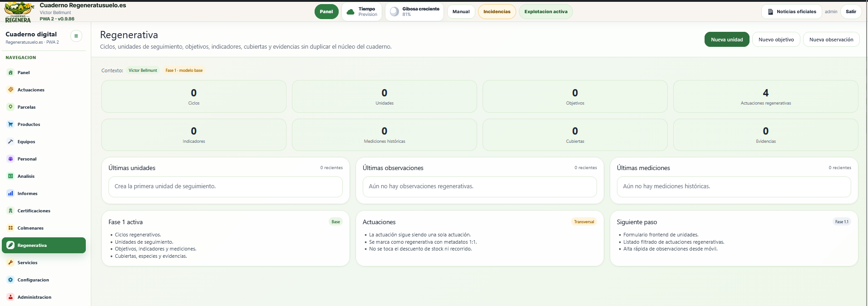Click the Servicios wrench icon
This screenshot has height=306, width=868.
pyautogui.click(x=10, y=262)
